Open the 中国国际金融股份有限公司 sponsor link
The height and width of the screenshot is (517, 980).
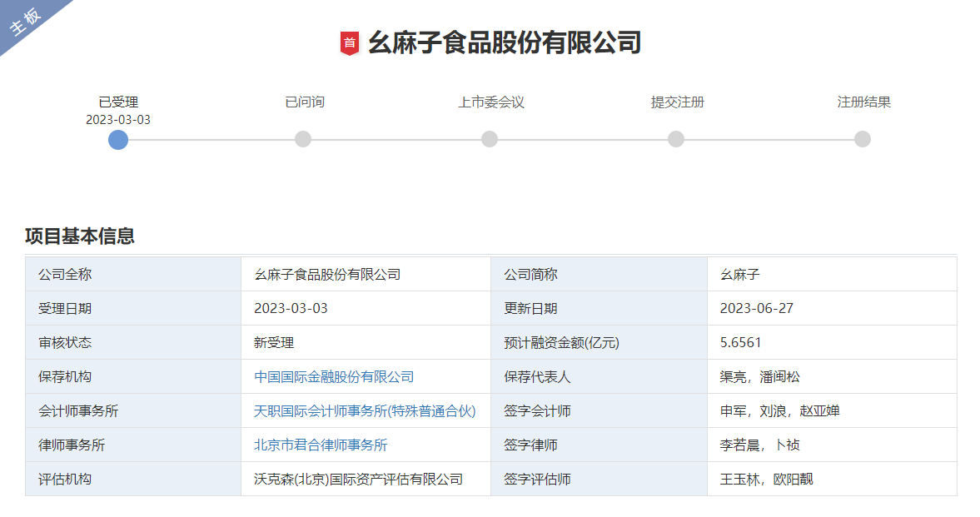click(334, 377)
